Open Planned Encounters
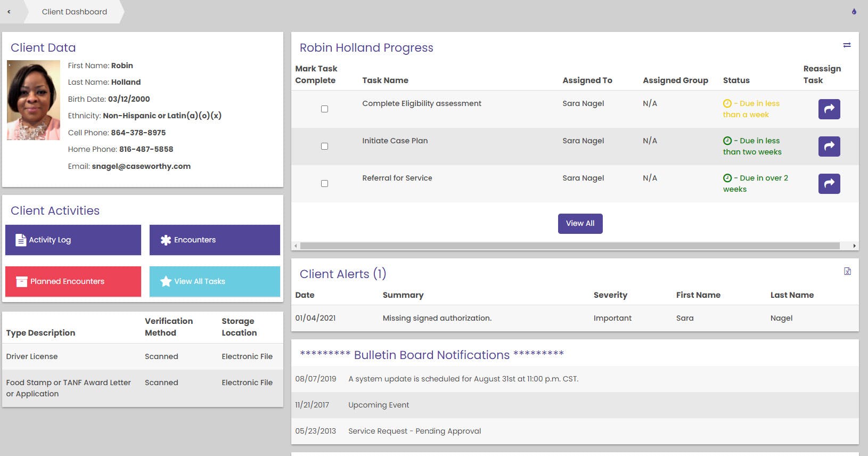 [73, 281]
